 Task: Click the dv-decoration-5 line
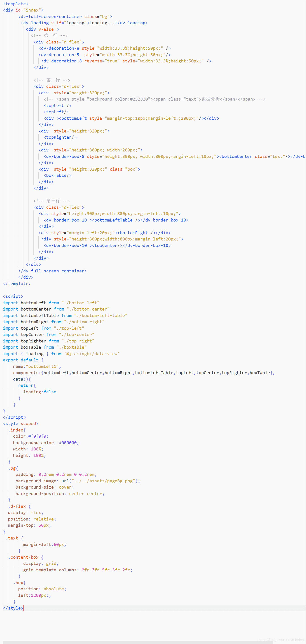coord(105,55)
